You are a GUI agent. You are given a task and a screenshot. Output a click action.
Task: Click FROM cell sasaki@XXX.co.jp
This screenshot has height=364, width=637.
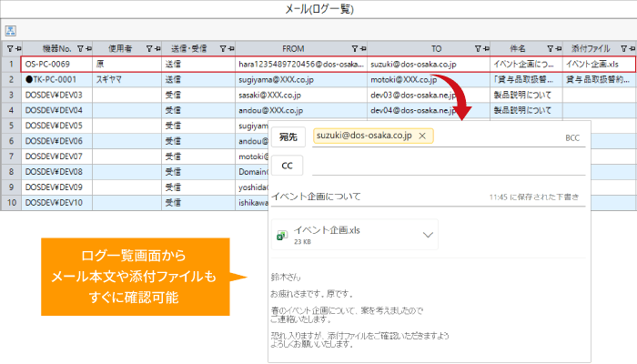(x=301, y=95)
